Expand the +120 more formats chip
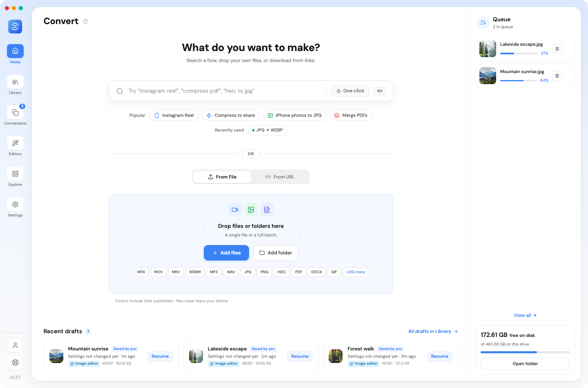Viewport: 588px width, 388px height. (x=355, y=272)
